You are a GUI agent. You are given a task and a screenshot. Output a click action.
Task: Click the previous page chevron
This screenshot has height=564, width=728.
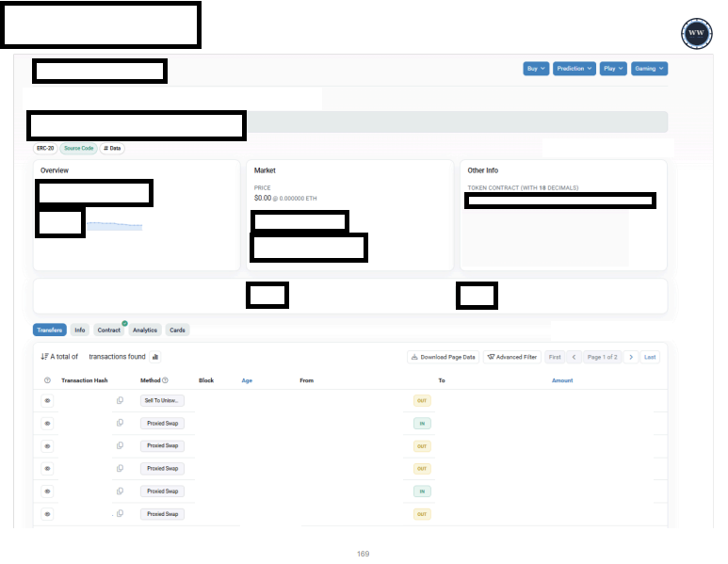(x=574, y=357)
